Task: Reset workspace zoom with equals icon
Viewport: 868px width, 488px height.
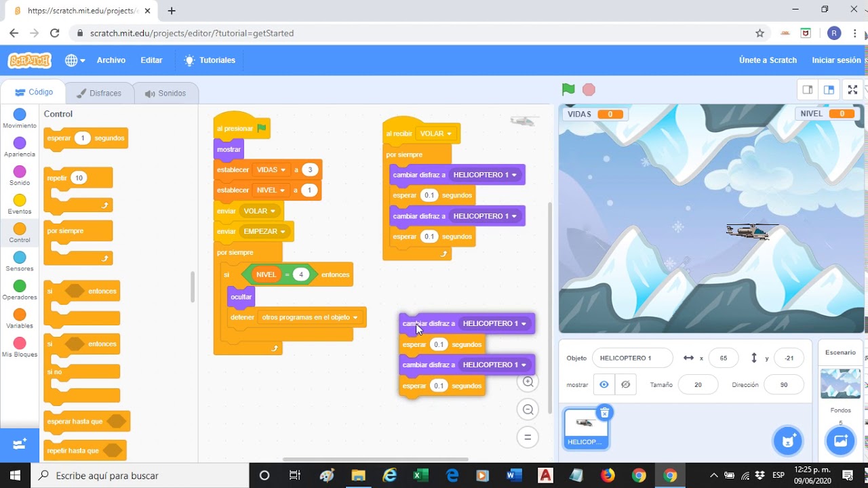Action: click(528, 437)
